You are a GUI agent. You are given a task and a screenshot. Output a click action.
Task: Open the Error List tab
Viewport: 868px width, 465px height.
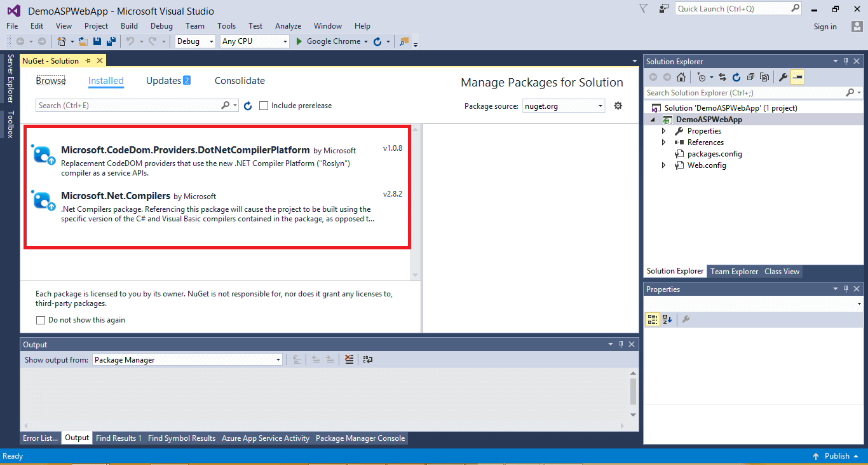tap(41, 438)
